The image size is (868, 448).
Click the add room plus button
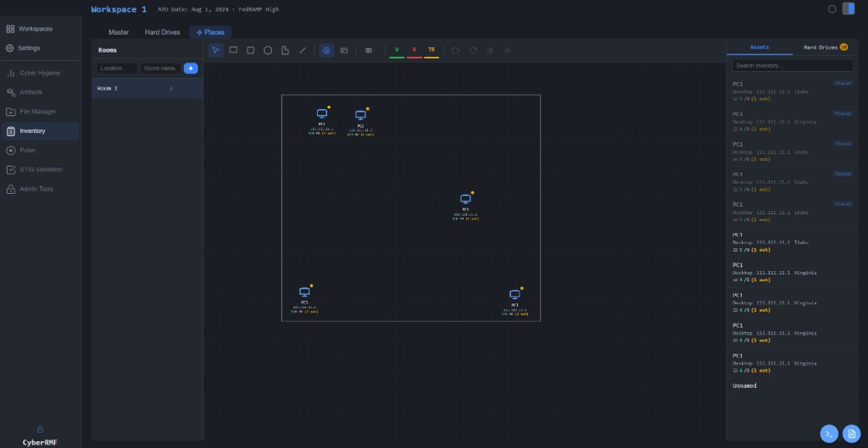click(191, 68)
